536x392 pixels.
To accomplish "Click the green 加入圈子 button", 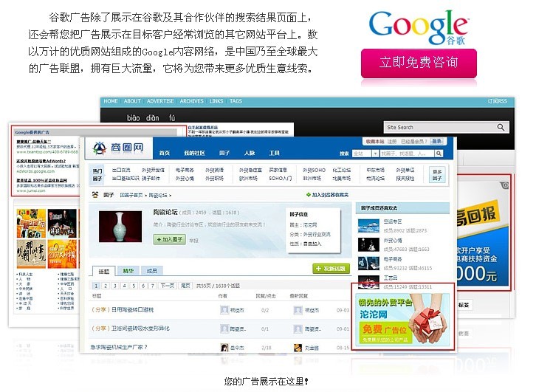I will point(169,239).
